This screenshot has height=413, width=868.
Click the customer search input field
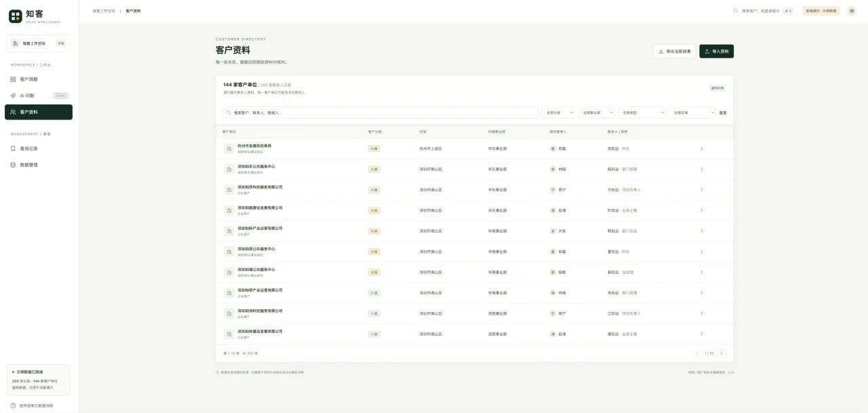tap(380, 113)
